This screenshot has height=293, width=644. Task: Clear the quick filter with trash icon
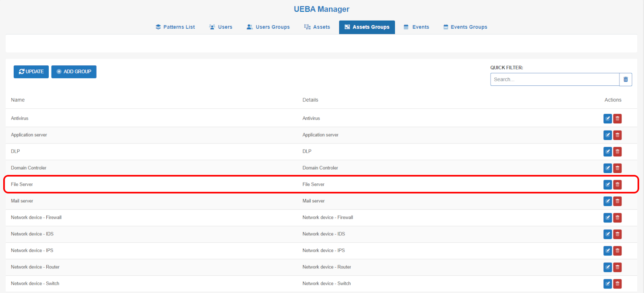pyautogui.click(x=625, y=79)
